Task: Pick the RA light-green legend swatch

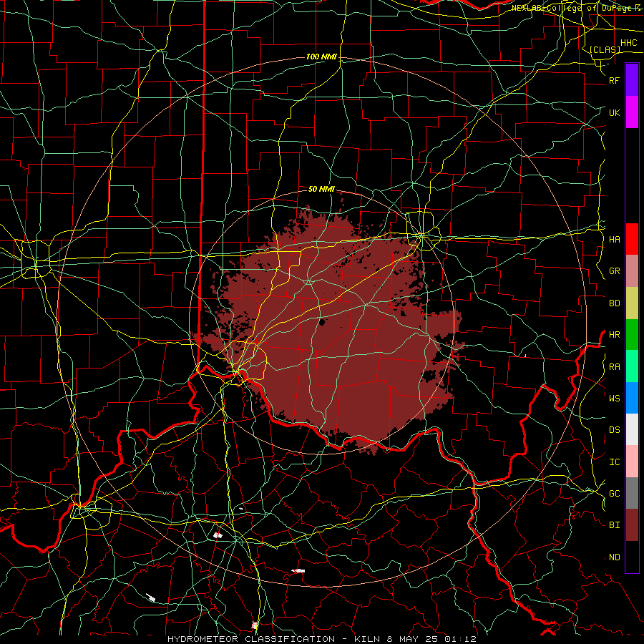Action: (x=632, y=366)
